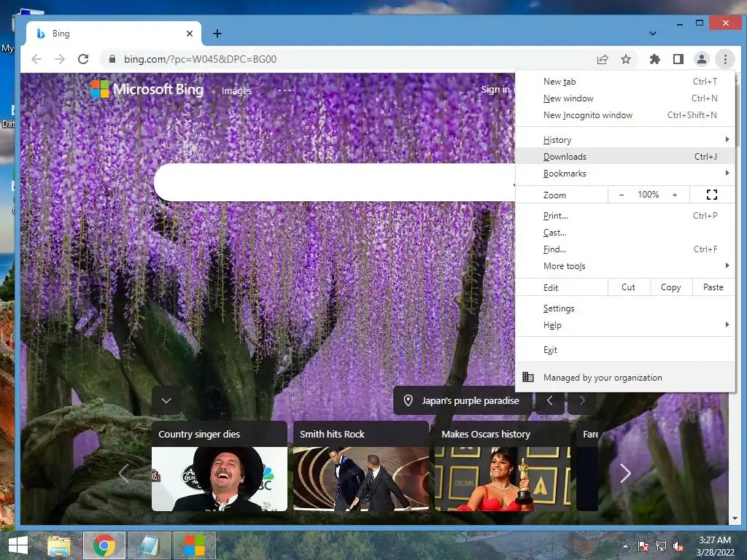
Task: Click into the Bing search box
Action: tap(334, 182)
